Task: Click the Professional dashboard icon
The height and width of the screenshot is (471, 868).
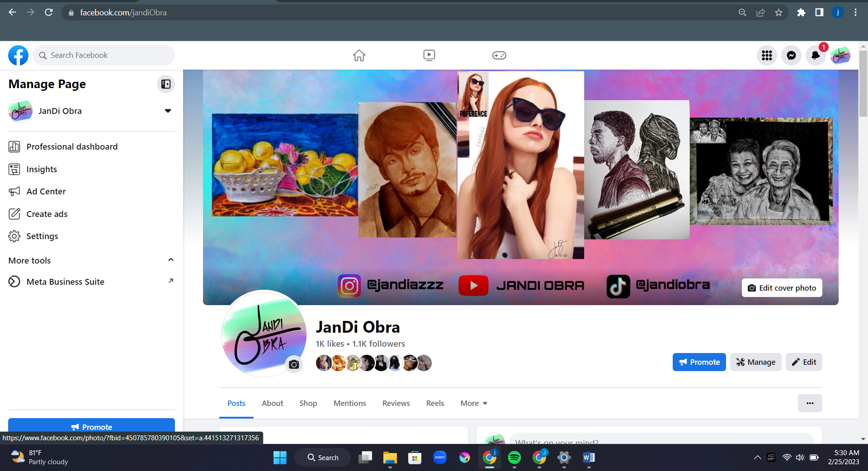Action: [x=14, y=146]
